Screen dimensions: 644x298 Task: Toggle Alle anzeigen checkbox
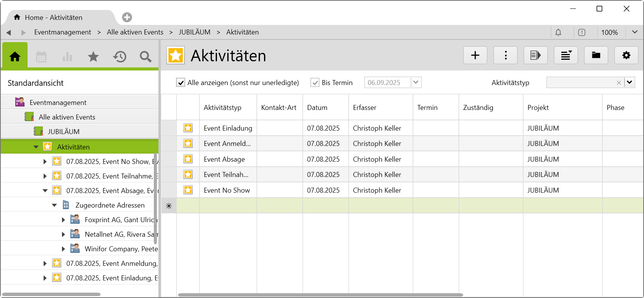(x=181, y=82)
